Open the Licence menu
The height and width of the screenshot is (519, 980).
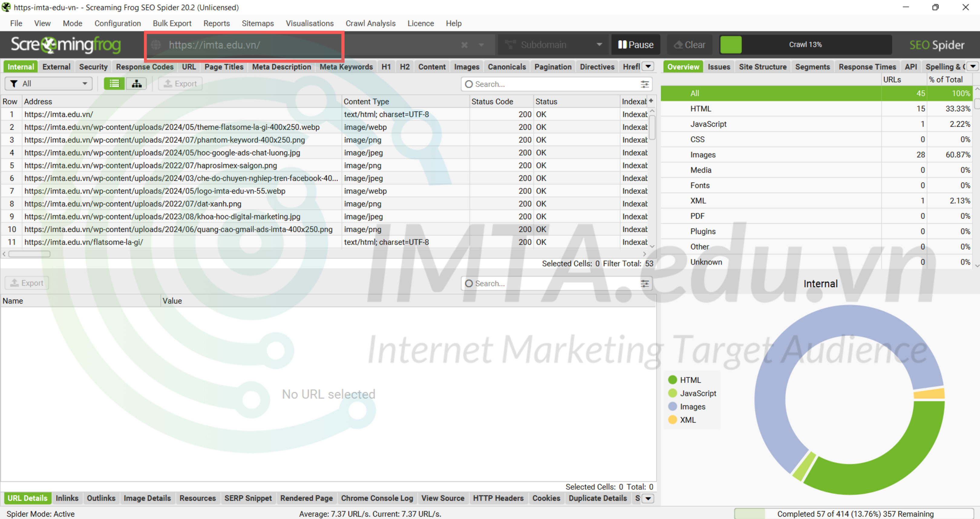(x=420, y=23)
